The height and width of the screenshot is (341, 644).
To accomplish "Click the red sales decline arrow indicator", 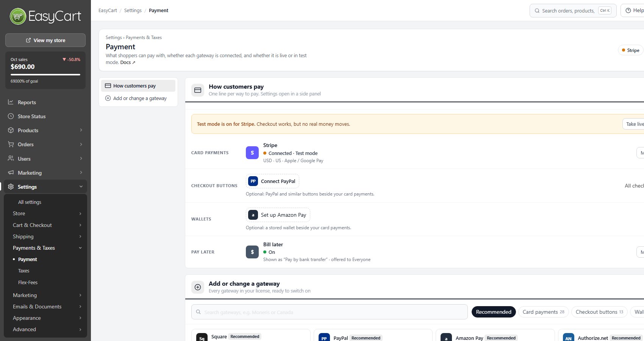I will 64,59.
